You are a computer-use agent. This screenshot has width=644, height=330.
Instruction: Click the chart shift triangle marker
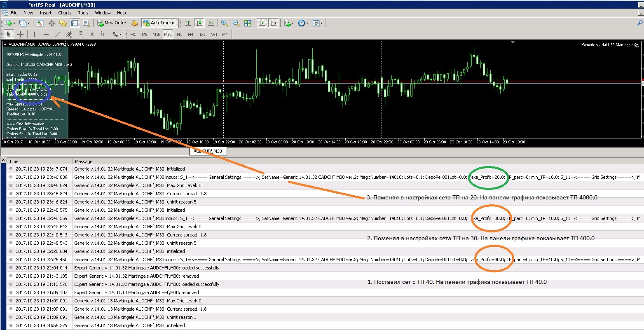(513, 42)
